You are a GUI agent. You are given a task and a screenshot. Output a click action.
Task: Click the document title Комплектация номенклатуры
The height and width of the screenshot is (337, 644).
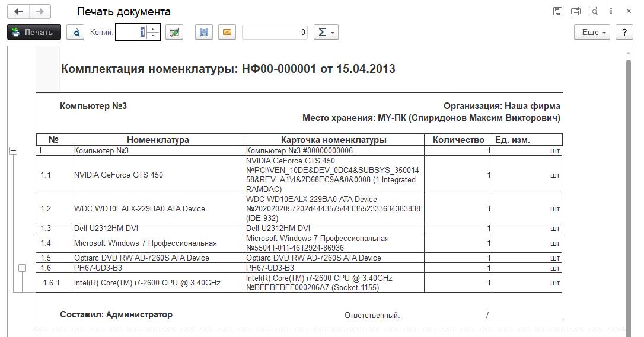coord(228,69)
